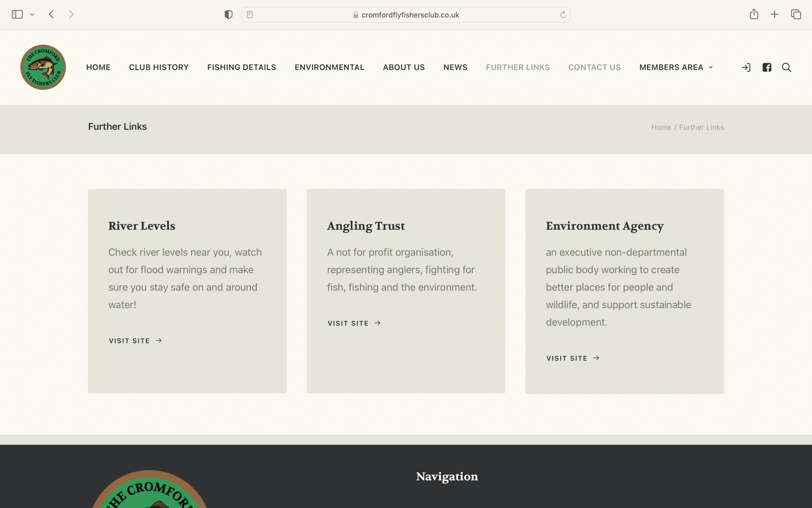
Task: Open the Share menu
Action: [x=754, y=14]
